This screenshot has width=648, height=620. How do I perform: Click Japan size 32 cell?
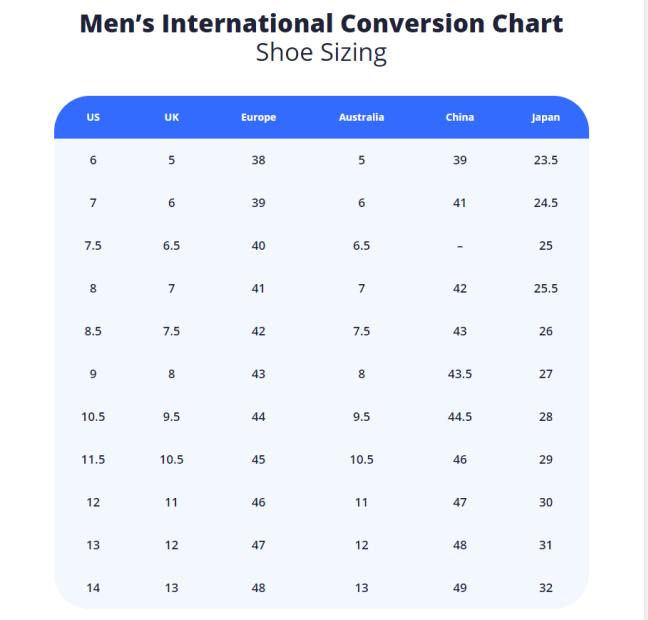pos(545,588)
